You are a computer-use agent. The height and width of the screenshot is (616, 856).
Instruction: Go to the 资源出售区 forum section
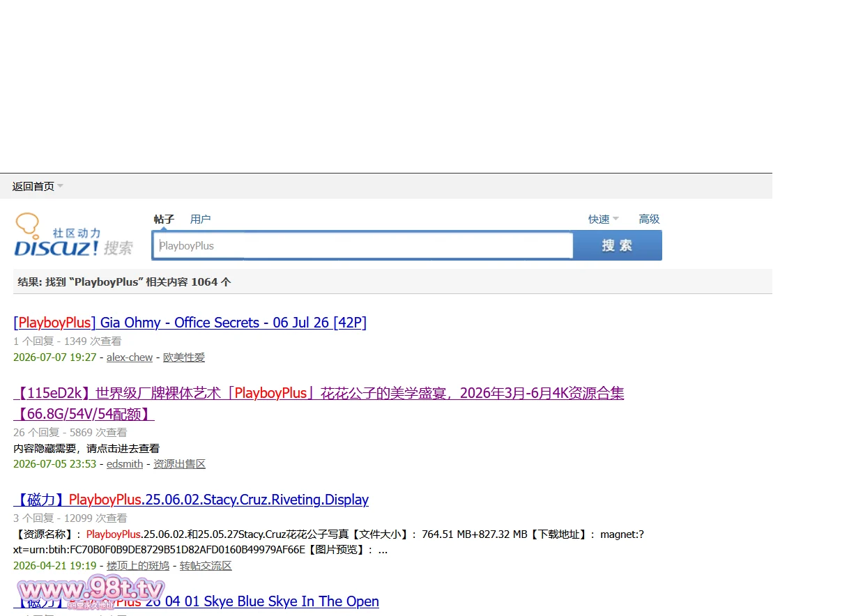179,464
